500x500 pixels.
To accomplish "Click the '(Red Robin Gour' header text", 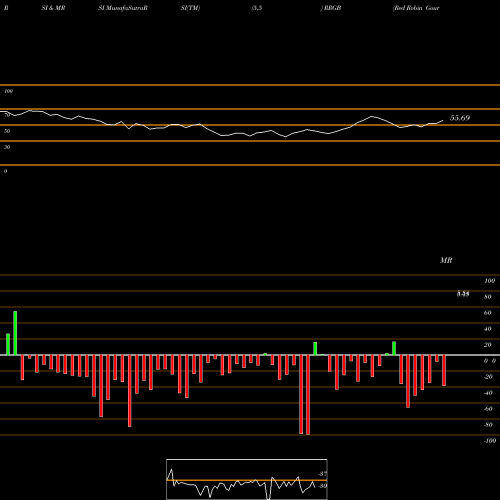I will tap(416, 8).
